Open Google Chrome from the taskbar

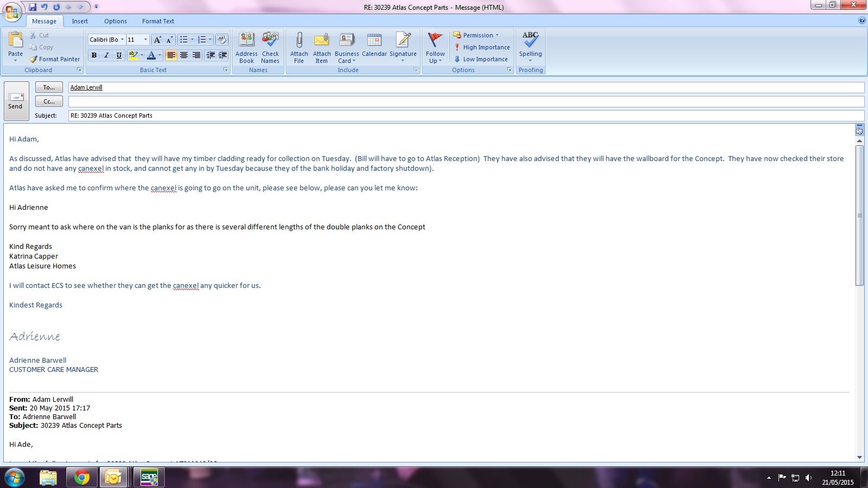tap(81, 478)
